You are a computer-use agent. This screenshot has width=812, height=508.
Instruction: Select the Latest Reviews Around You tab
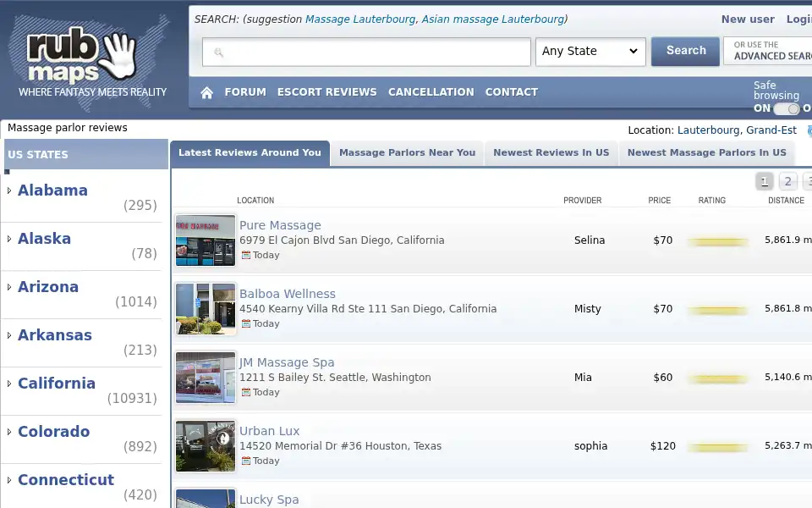tap(250, 153)
